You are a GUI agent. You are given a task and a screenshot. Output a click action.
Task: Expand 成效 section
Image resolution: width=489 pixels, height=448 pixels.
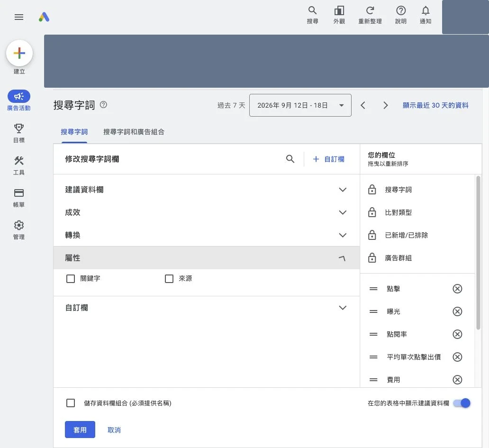[x=206, y=212]
